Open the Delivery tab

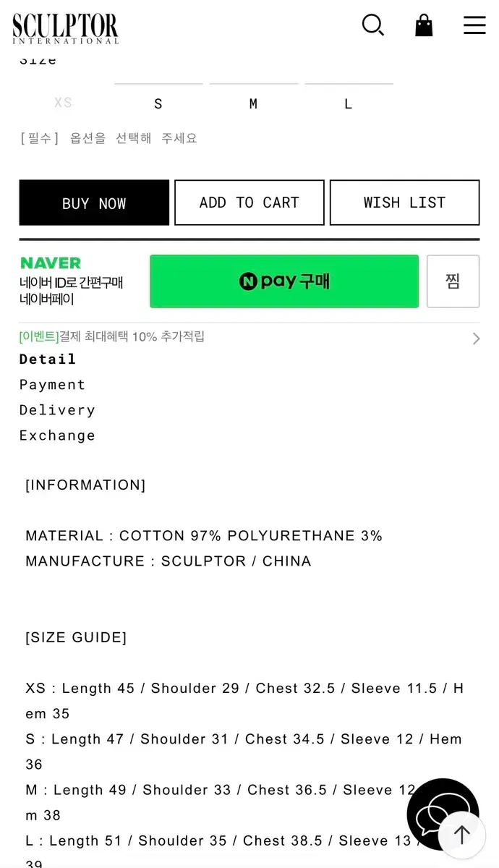click(57, 410)
